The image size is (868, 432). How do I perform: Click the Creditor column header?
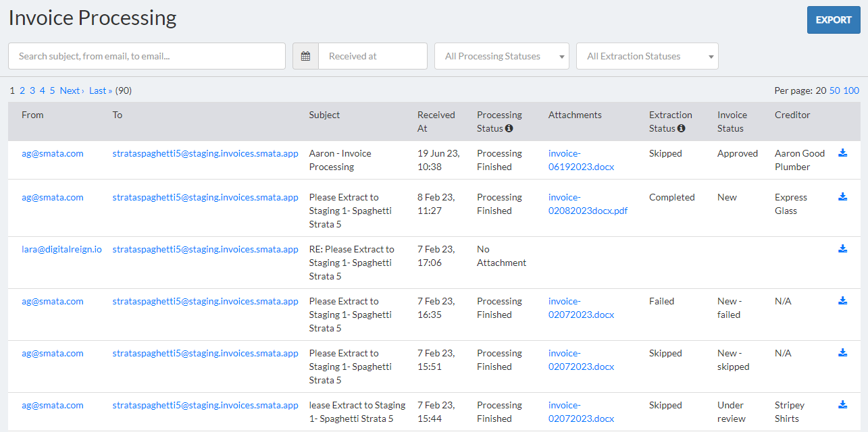coord(792,115)
